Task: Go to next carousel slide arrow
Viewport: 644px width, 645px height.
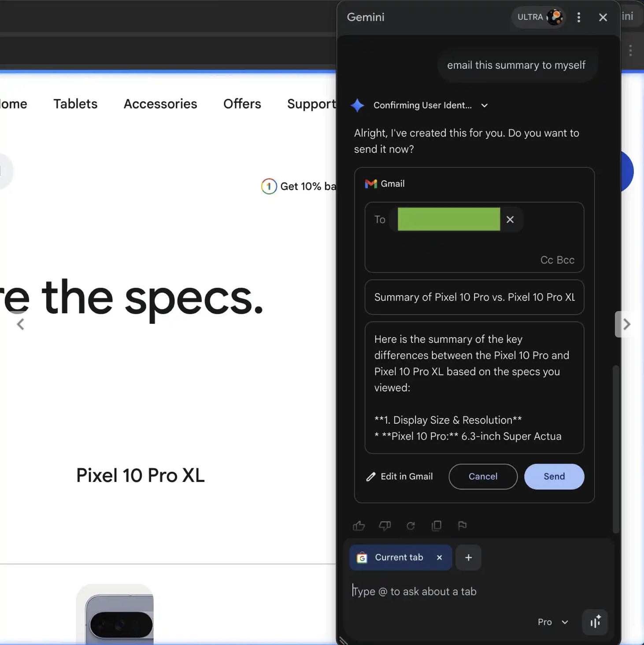Action: pyautogui.click(x=626, y=324)
